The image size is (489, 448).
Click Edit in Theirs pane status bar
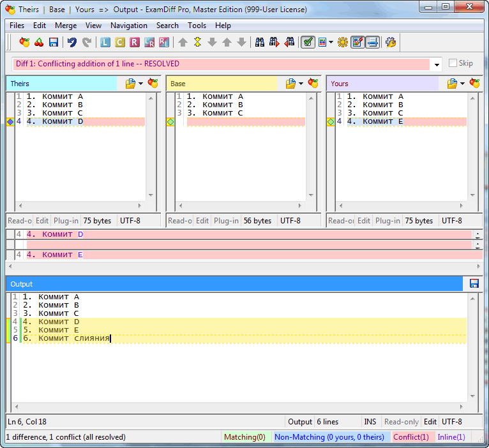tap(42, 221)
